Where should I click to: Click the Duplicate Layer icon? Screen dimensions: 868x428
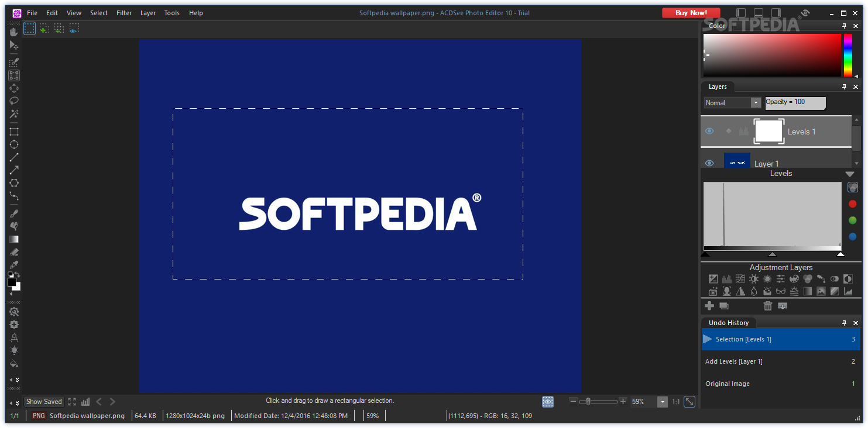(x=724, y=306)
